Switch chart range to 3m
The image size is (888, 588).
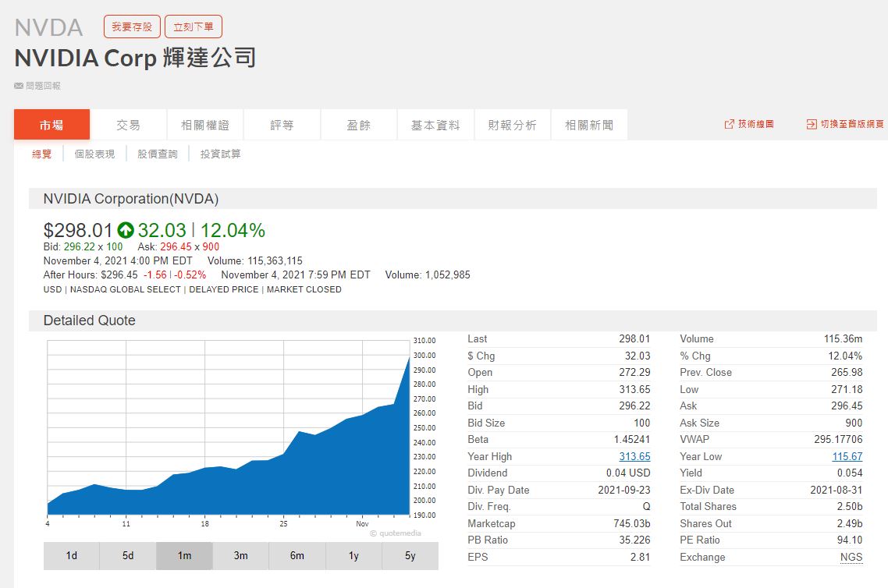click(x=240, y=556)
